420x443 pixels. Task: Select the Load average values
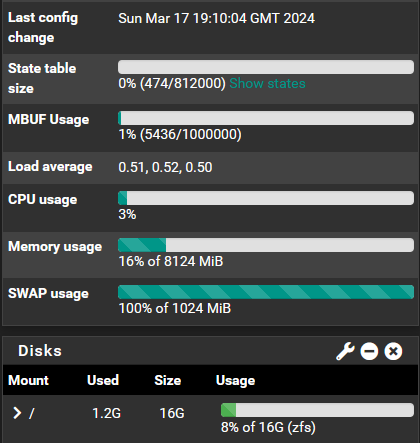click(x=165, y=167)
